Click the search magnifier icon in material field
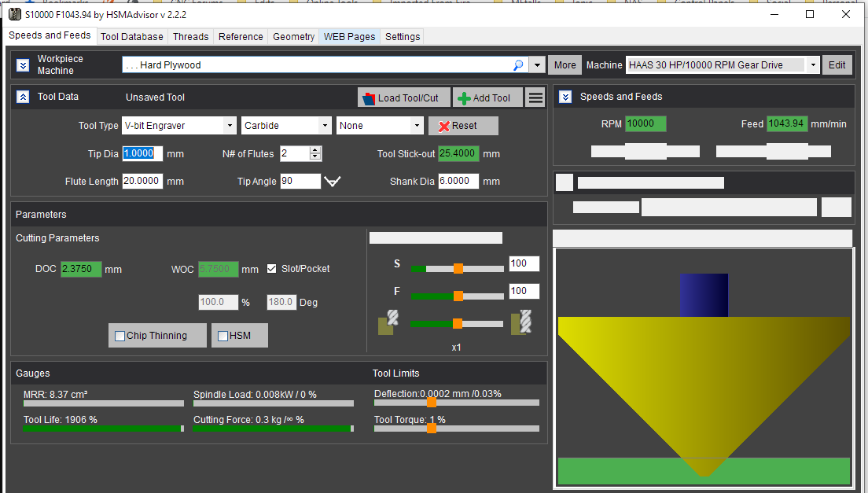868x493 pixels. click(518, 65)
